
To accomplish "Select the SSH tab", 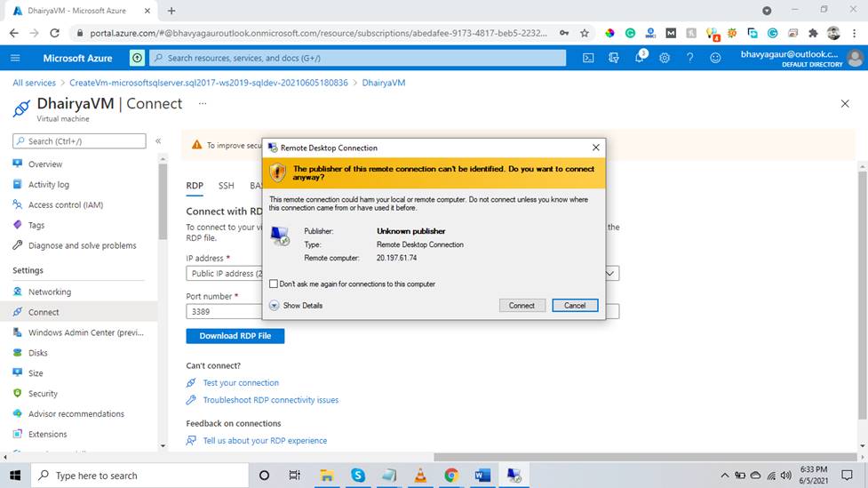I will coord(226,186).
